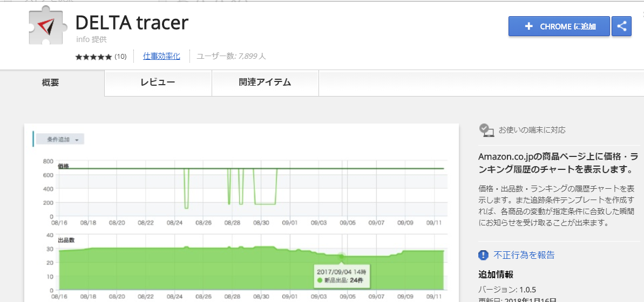Click the chart screenshot thumbnail
Image resolution: width=644 pixels, height=302 pixels.
241,212
